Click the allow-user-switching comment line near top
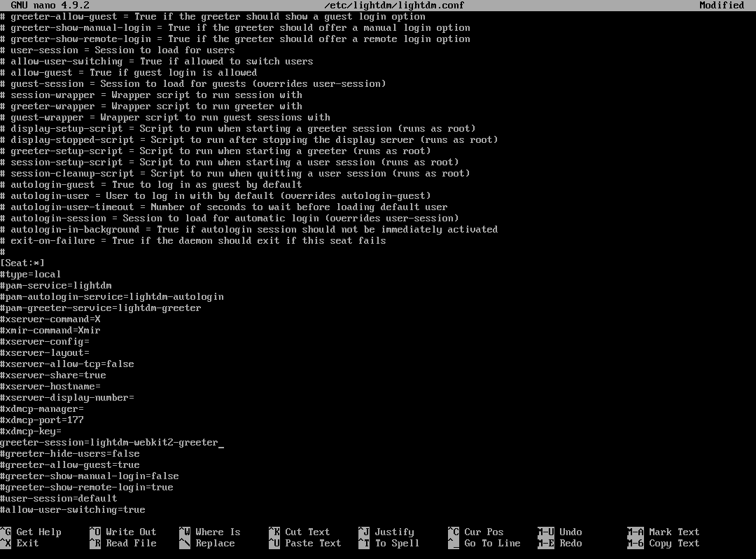 click(x=157, y=61)
